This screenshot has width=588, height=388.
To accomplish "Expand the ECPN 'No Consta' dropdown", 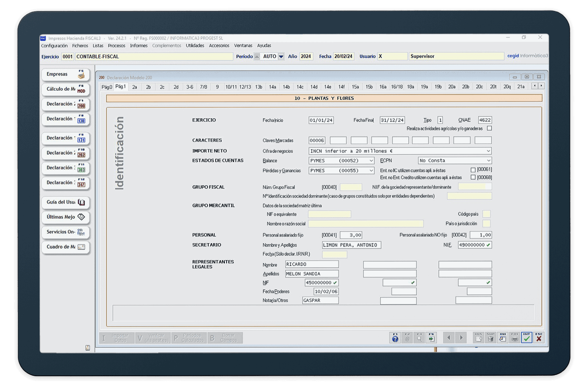I will [x=488, y=161].
